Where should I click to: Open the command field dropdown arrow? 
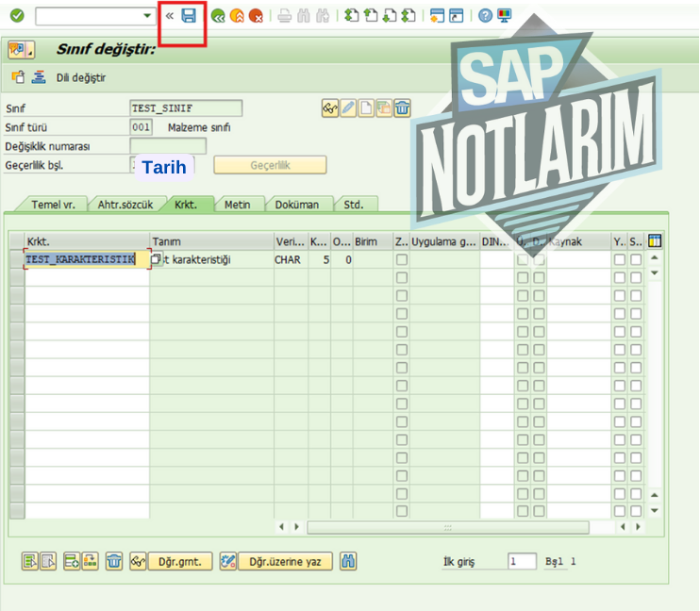[x=147, y=16]
